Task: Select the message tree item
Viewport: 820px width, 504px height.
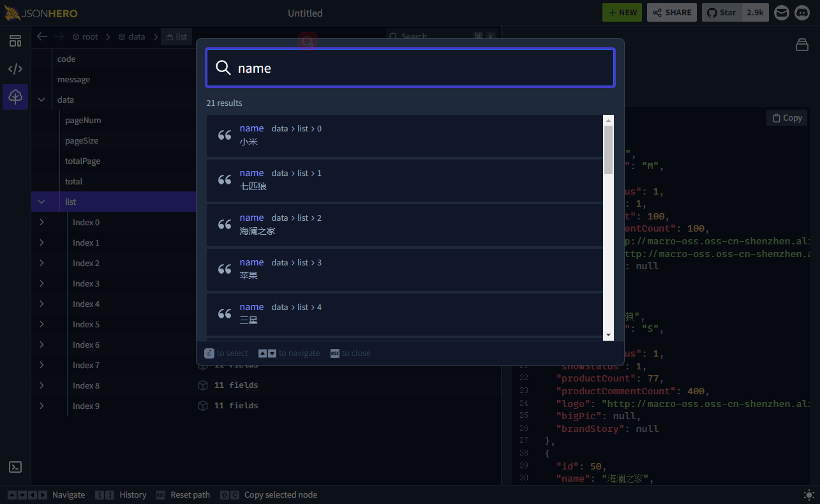Action: coord(73,79)
